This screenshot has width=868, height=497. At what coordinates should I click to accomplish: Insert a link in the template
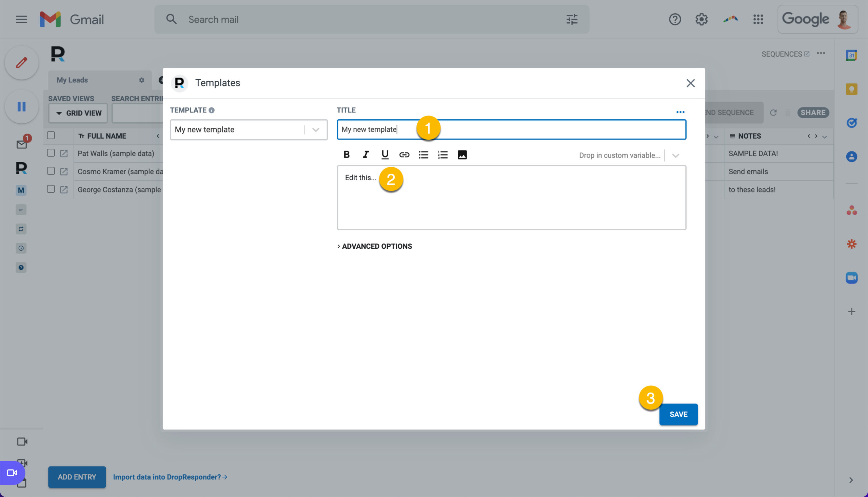pyautogui.click(x=404, y=155)
